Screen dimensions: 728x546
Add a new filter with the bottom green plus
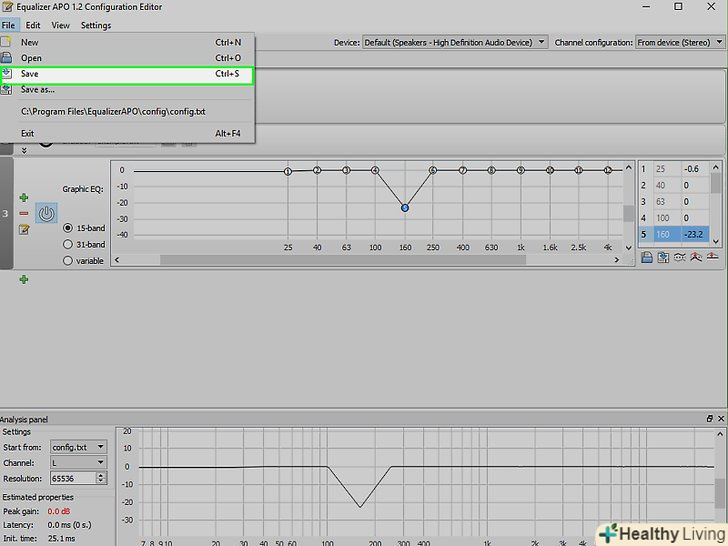(x=24, y=279)
